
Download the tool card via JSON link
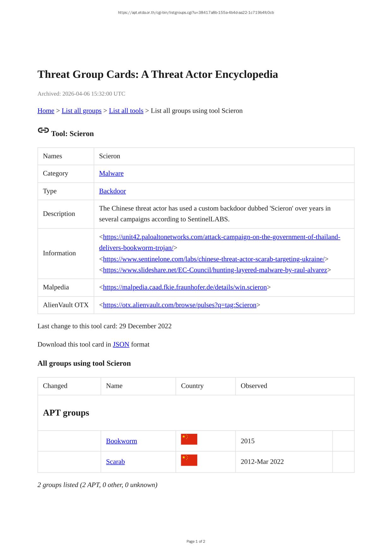pyautogui.click(x=121, y=345)
